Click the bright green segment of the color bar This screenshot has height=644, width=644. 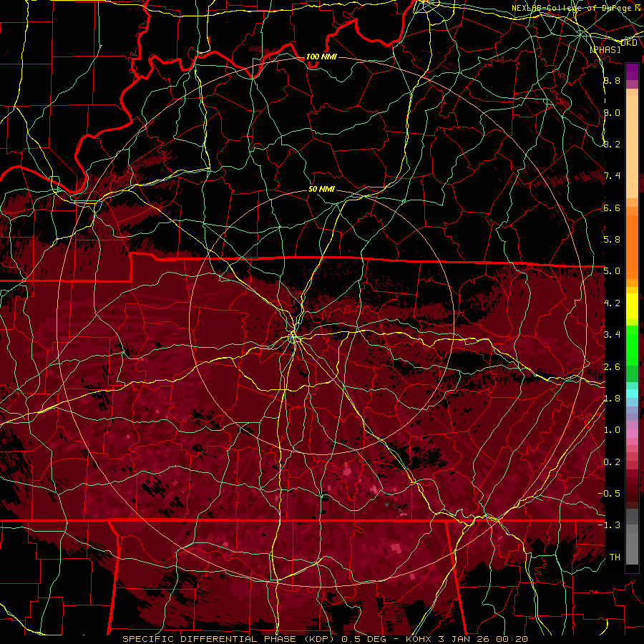632,345
